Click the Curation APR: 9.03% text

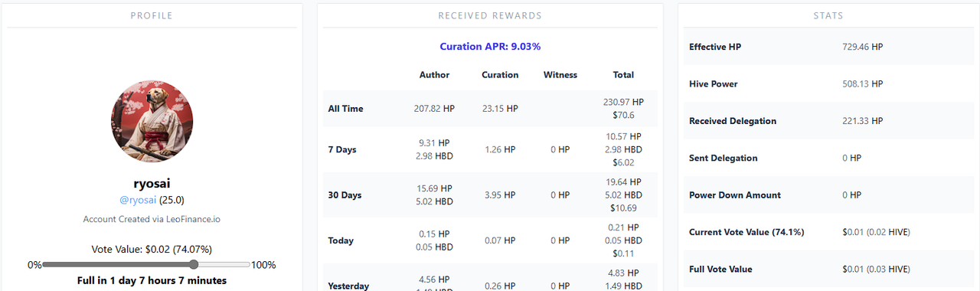pyautogui.click(x=490, y=47)
